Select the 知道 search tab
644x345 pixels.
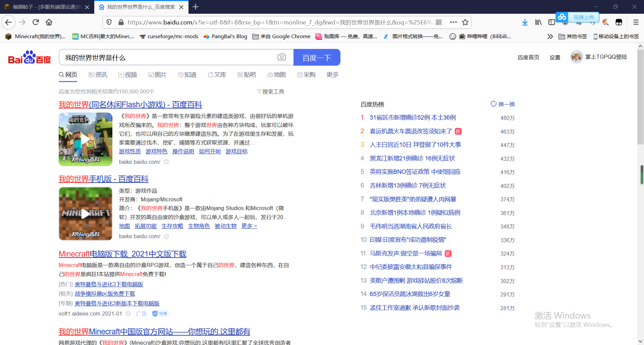click(x=187, y=75)
